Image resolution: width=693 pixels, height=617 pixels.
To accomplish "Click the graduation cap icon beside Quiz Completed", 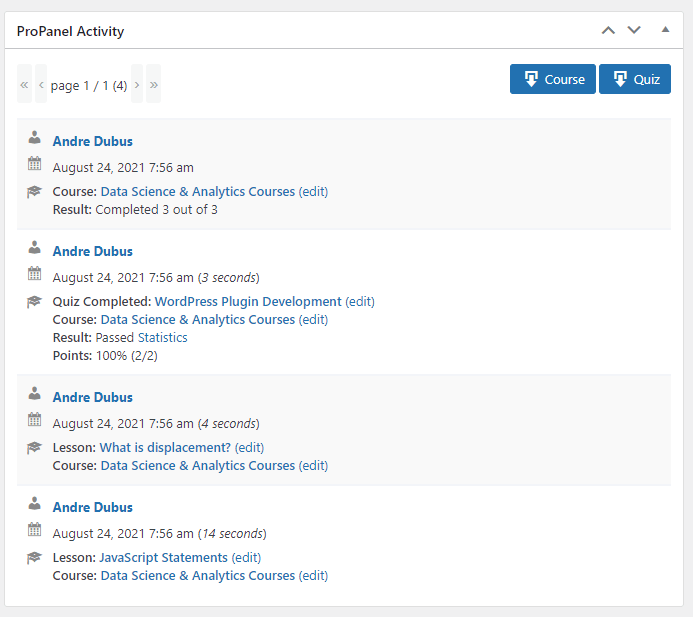I will click(x=35, y=301).
